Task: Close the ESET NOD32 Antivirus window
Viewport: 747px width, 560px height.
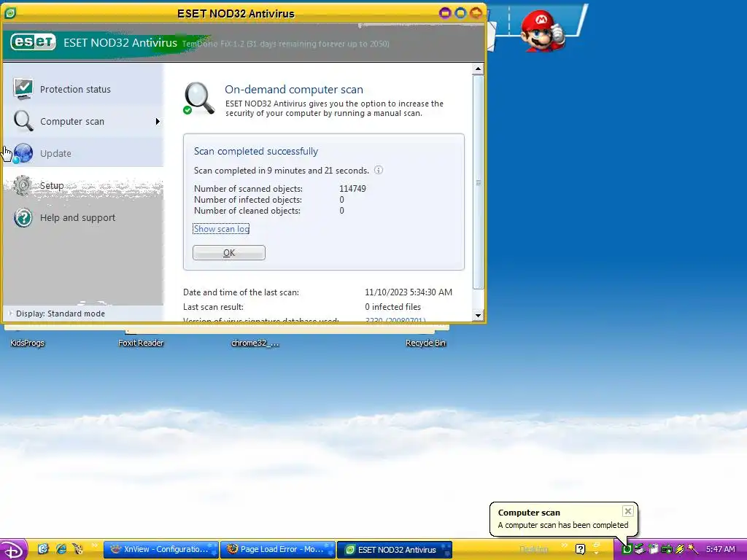Action: 476,13
